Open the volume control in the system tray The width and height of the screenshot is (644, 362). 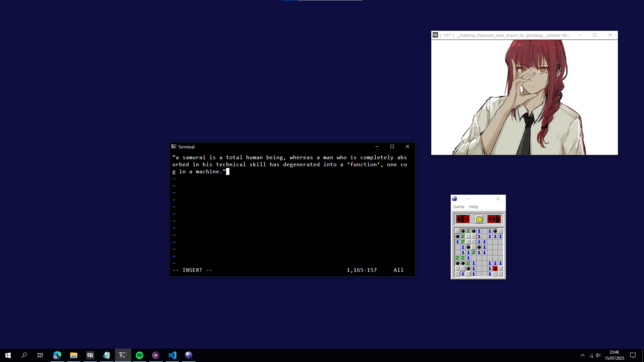(x=599, y=356)
